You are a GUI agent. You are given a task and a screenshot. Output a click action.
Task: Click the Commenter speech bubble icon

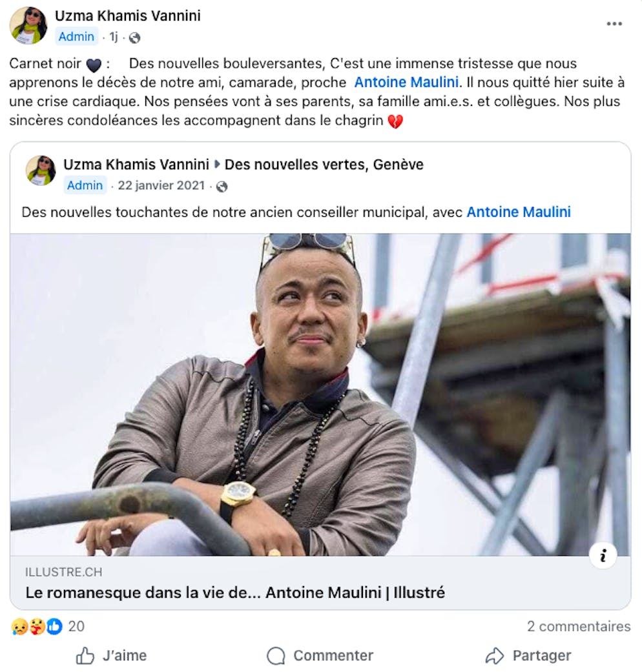(276, 655)
